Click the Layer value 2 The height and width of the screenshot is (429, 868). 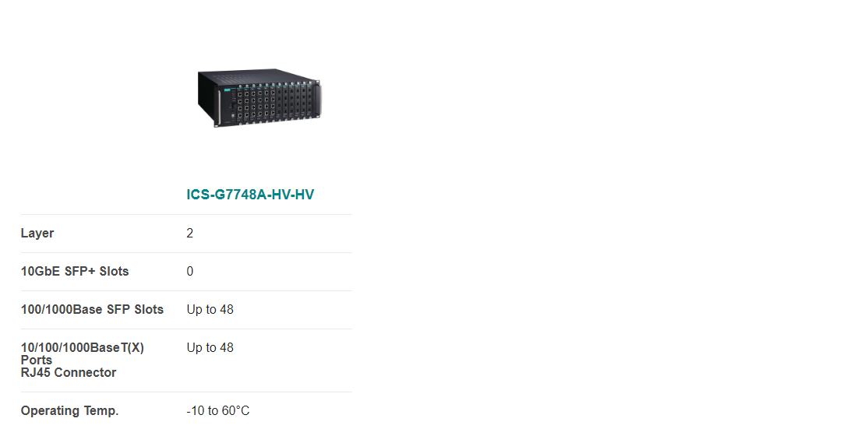(190, 234)
